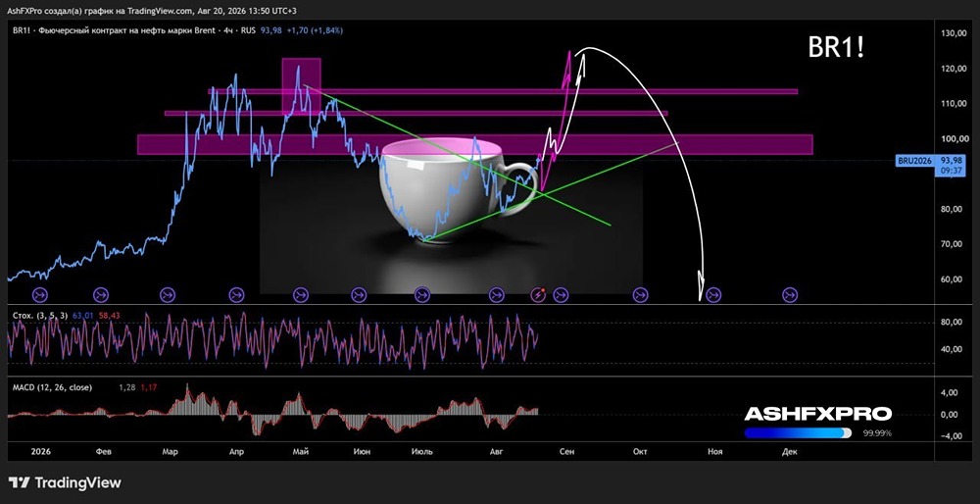The image size is (980, 504).
Task: Click the TradingView logo
Action: (65, 482)
